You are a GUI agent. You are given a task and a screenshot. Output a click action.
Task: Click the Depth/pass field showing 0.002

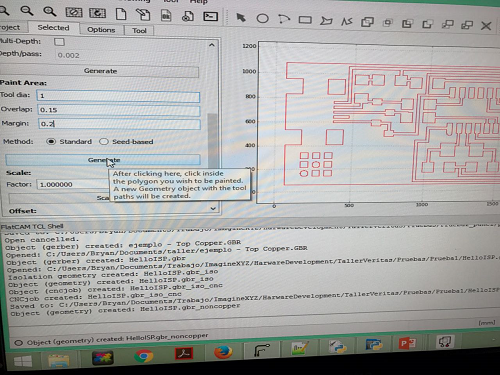click(x=127, y=55)
